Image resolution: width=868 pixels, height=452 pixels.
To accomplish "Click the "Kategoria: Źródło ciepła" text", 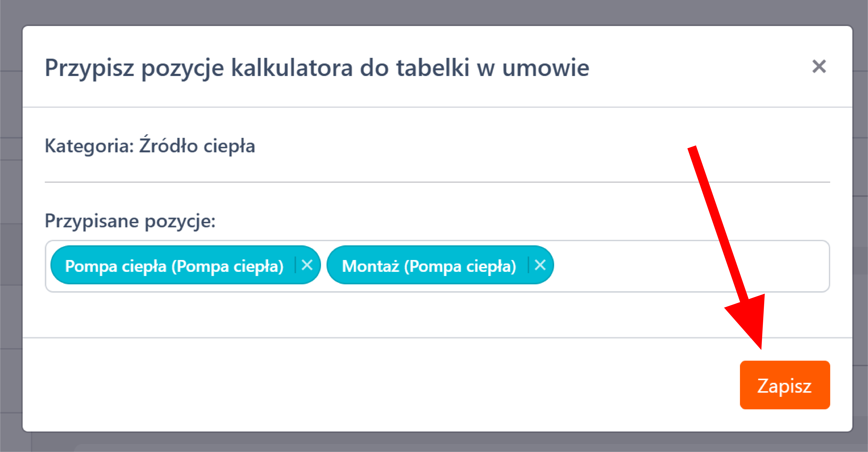I will coord(150,146).
